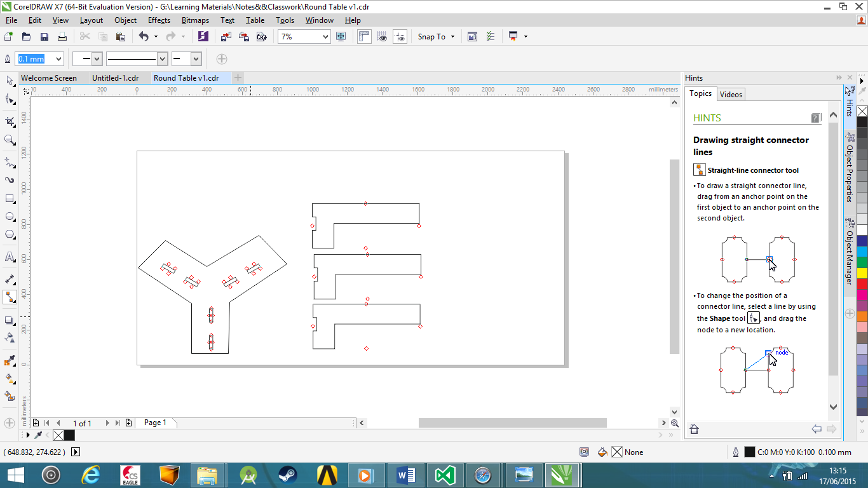Click the Import icon on the toolbar
Image resolution: width=868 pixels, height=488 pixels.
pos(226,37)
